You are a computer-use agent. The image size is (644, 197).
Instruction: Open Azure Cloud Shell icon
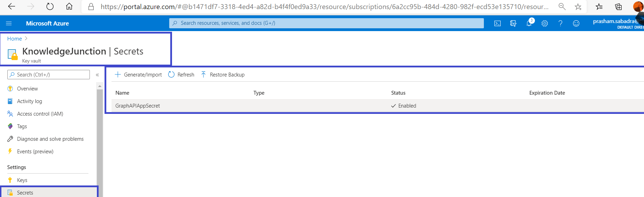[498, 23]
